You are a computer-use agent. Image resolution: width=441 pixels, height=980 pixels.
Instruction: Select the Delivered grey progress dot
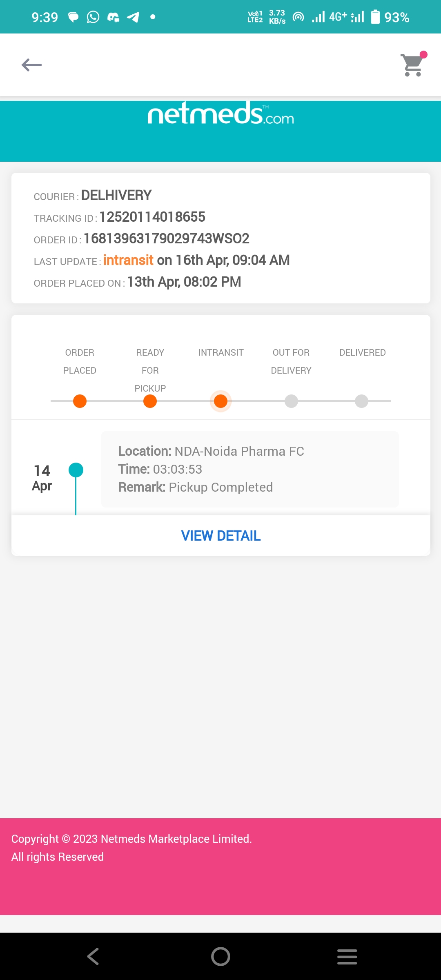pyautogui.click(x=361, y=401)
